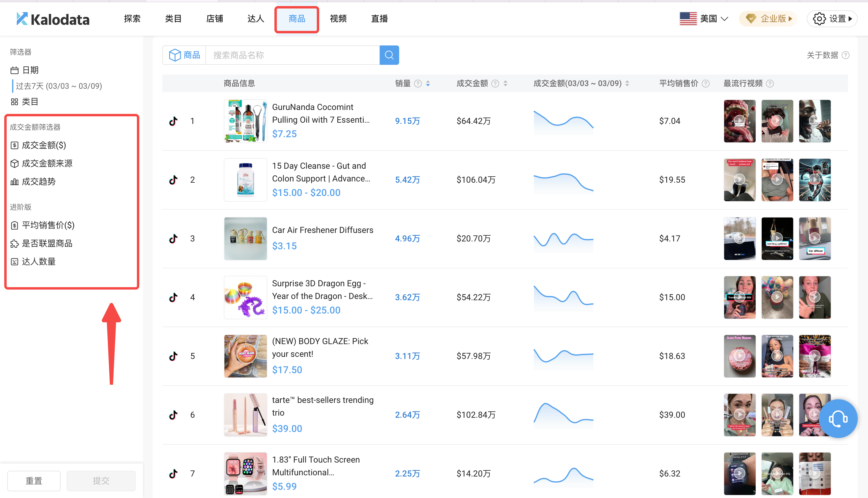Expand the 日期 filter
Viewport: 868px width, 498px height.
point(25,70)
